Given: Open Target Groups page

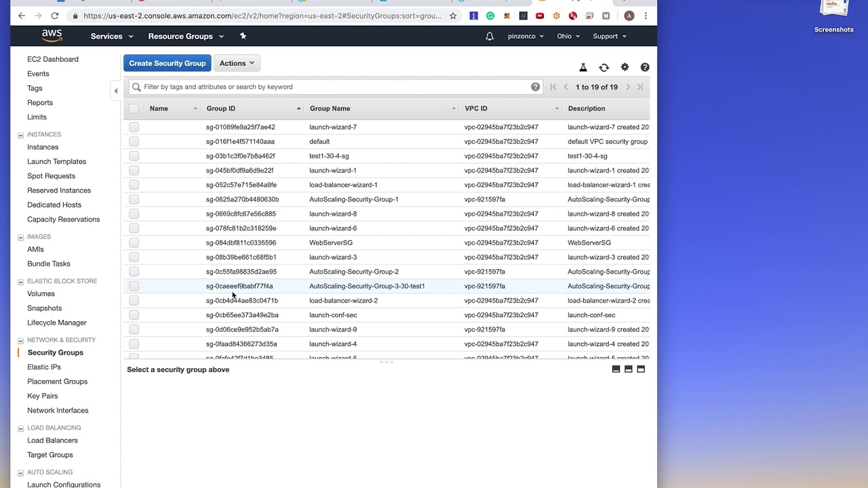Looking at the screenshot, I should pos(50,455).
